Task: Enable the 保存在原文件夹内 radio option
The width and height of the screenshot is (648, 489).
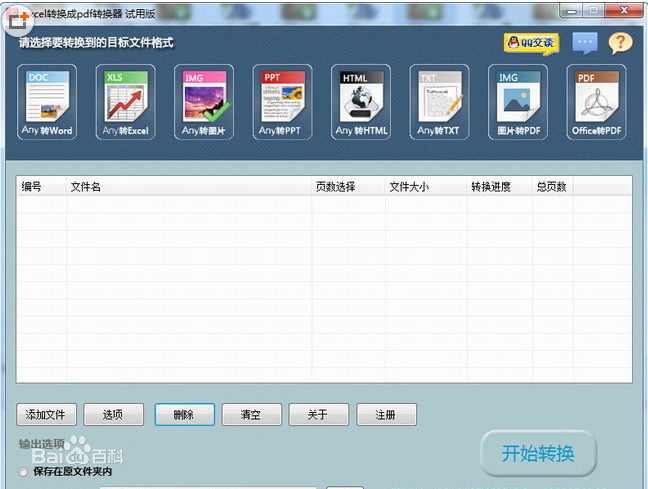Action: 23,471
